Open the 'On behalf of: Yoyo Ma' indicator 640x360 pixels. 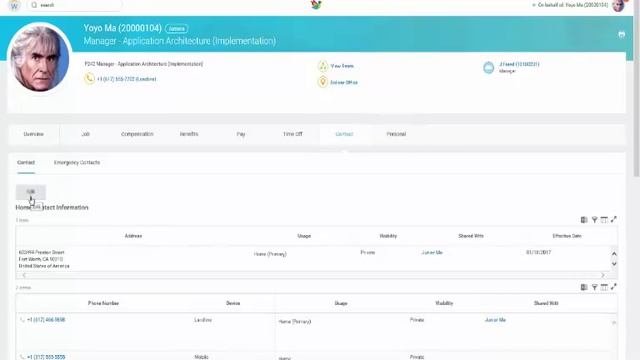tap(570, 5)
